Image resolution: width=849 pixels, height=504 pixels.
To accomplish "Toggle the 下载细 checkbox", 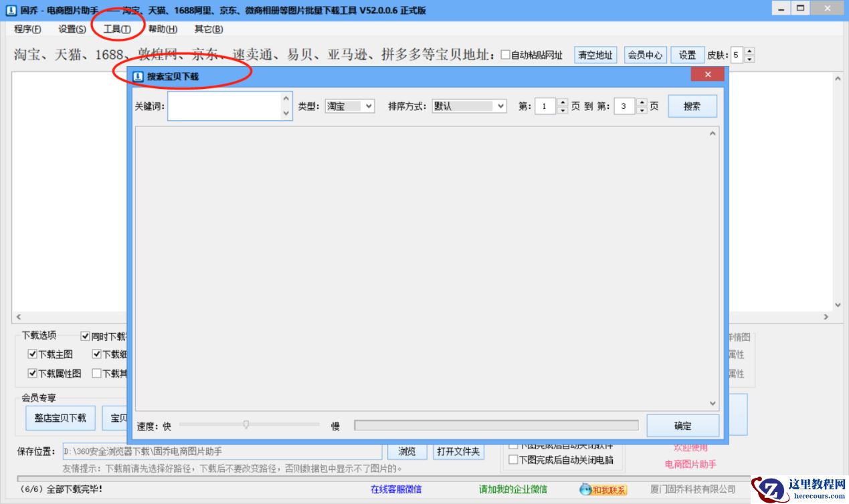I will pyautogui.click(x=96, y=354).
